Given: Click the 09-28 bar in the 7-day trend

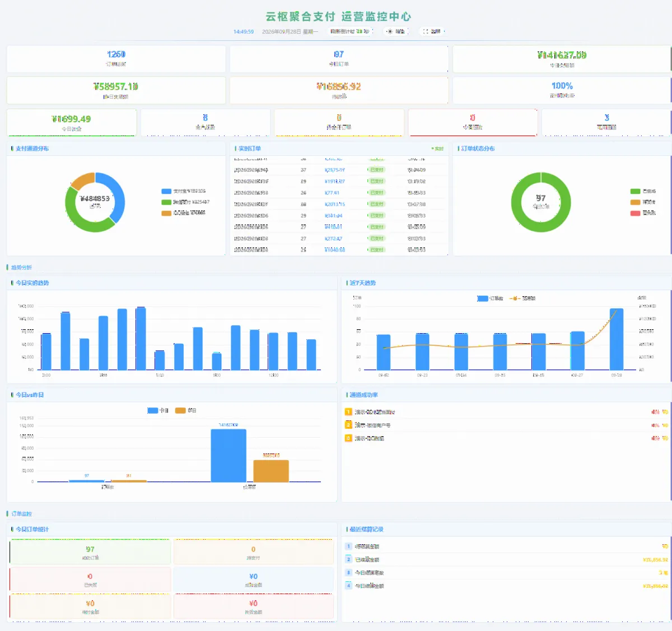Looking at the screenshot, I should pyautogui.click(x=617, y=339).
